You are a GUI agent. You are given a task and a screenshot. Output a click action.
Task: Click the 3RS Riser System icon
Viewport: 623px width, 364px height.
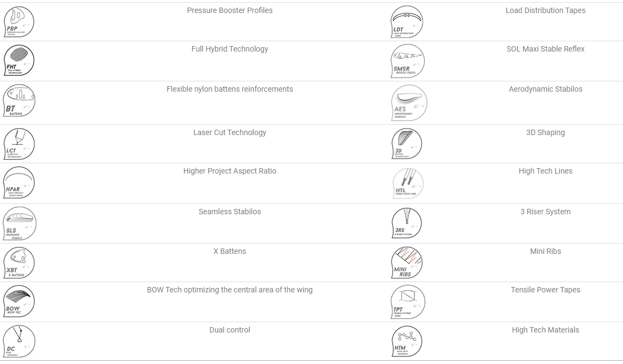click(x=406, y=223)
